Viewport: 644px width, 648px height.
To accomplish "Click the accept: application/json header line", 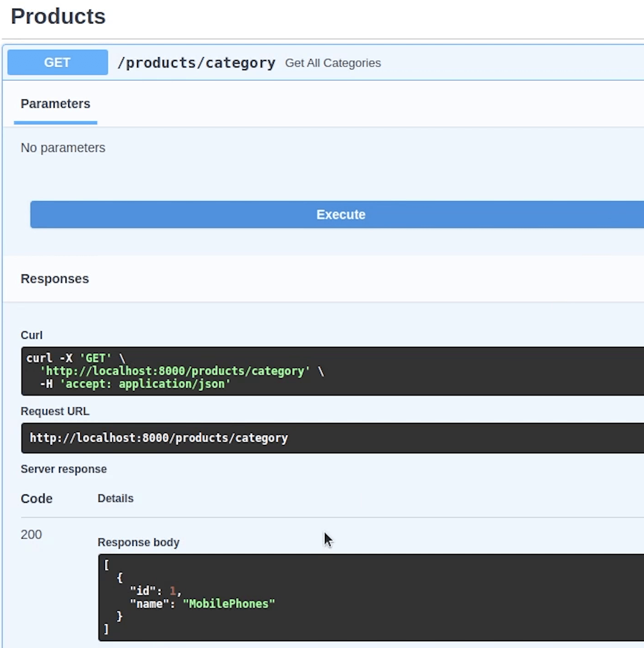I will (x=135, y=384).
